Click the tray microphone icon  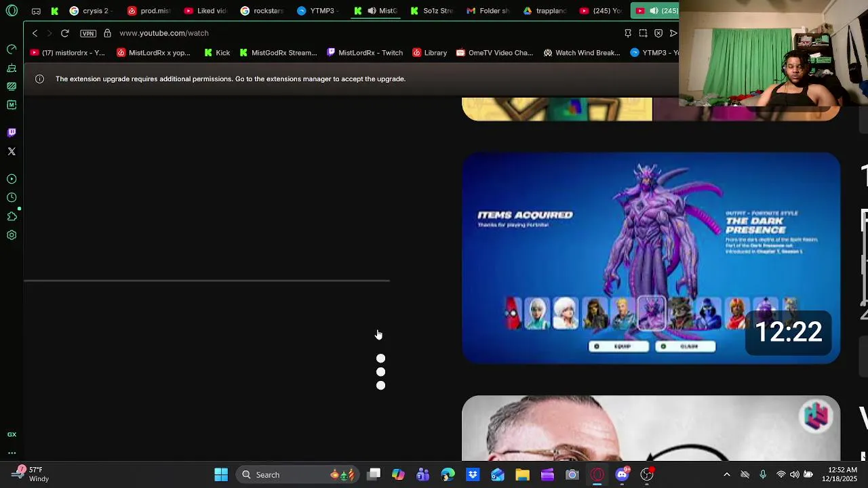[x=763, y=474]
